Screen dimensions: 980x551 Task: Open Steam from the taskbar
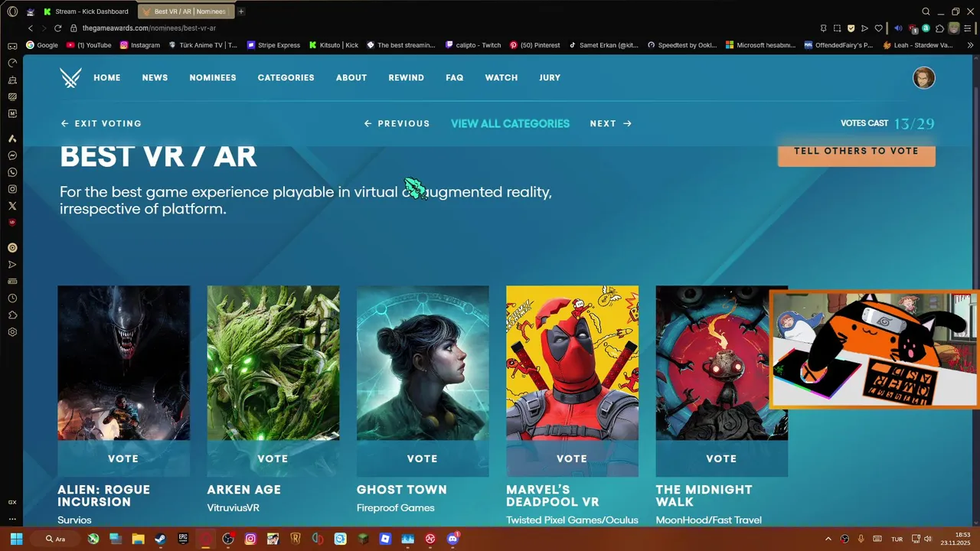160,539
